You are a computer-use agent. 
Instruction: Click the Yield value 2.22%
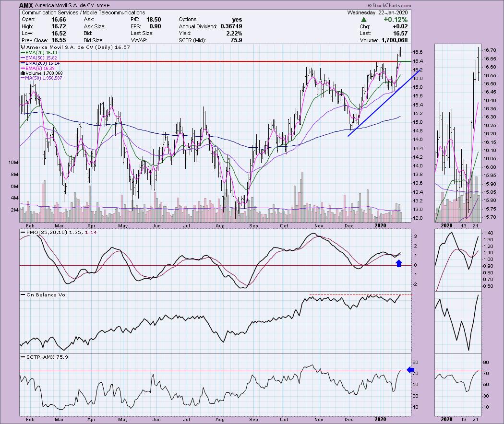(234, 34)
